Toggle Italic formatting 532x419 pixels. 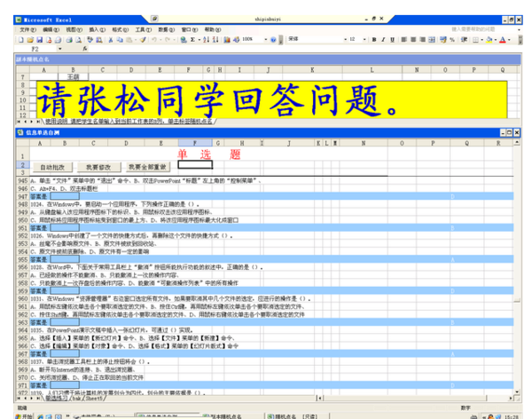point(383,40)
